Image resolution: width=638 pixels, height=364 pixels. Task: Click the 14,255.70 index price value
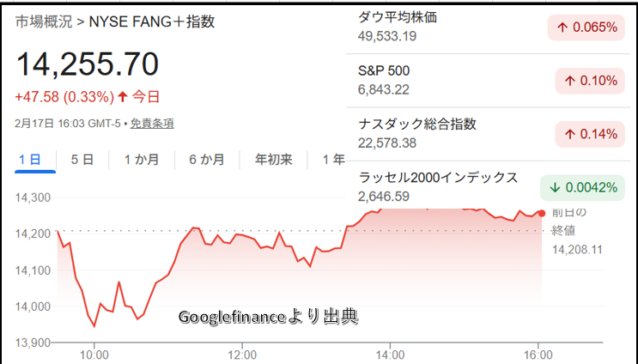pyautogui.click(x=87, y=64)
